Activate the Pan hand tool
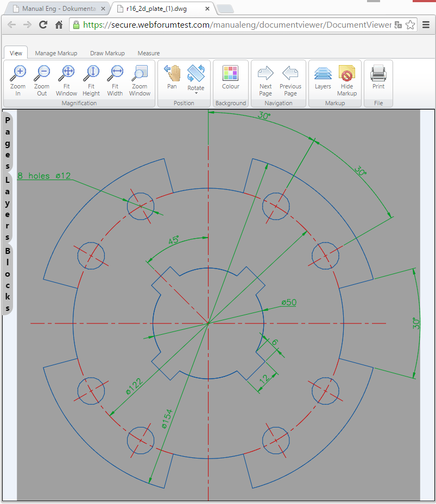The image size is (436, 504). coord(172,77)
